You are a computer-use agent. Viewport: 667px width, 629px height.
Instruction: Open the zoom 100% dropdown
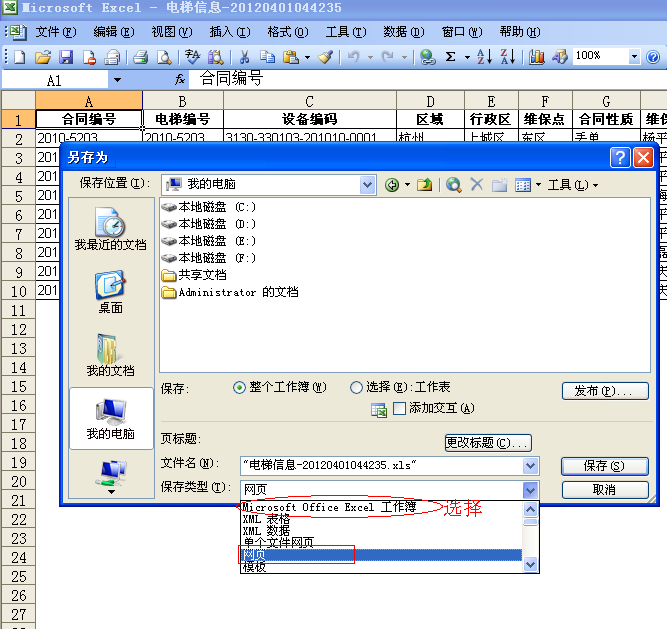coord(634,56)
